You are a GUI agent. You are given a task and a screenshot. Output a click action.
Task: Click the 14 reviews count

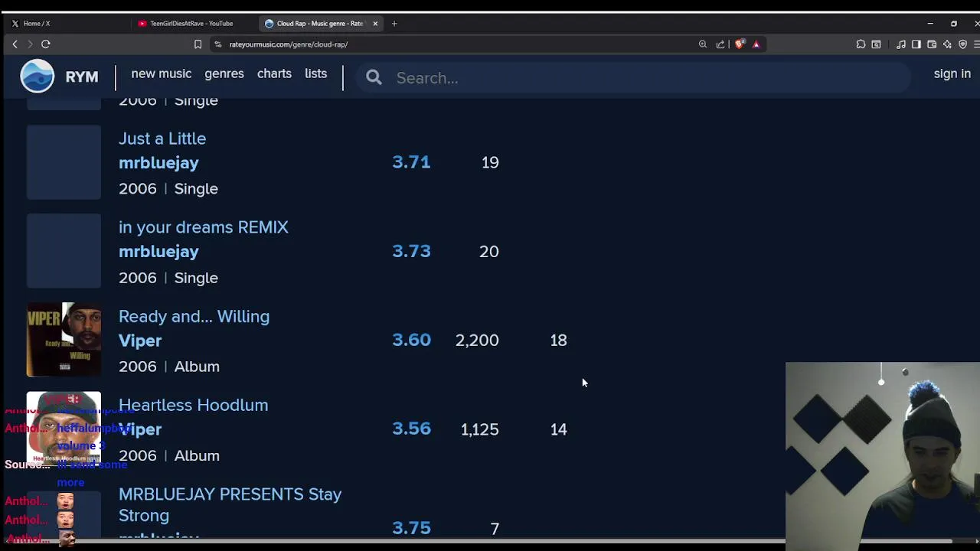(558, 429)
